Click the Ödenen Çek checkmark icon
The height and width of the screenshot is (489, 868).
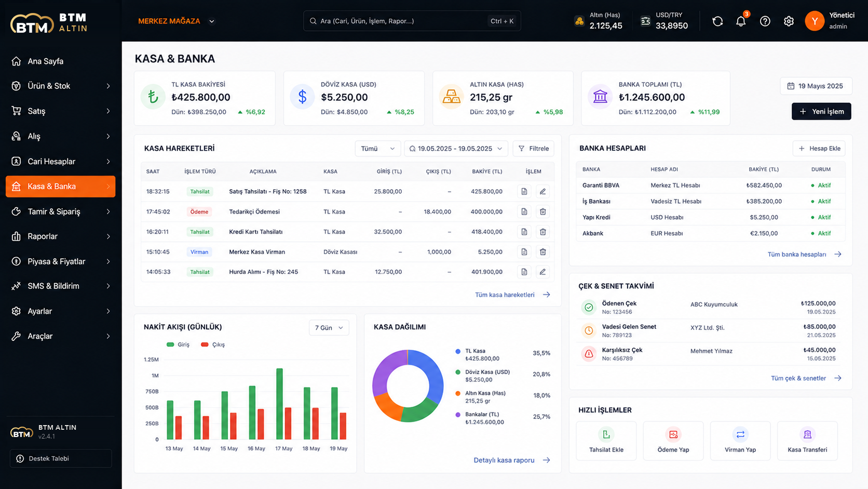(x=589, y=308)
